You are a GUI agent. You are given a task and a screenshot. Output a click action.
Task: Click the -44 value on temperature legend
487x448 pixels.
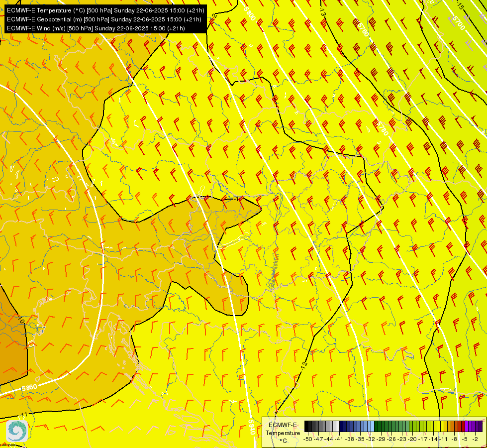click(x=329, y=439)
